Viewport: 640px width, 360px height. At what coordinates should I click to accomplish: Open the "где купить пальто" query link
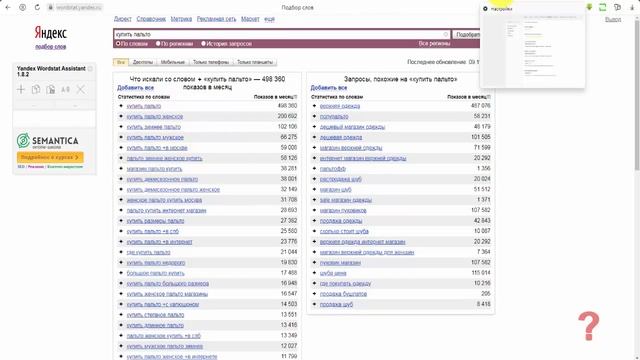148,252
